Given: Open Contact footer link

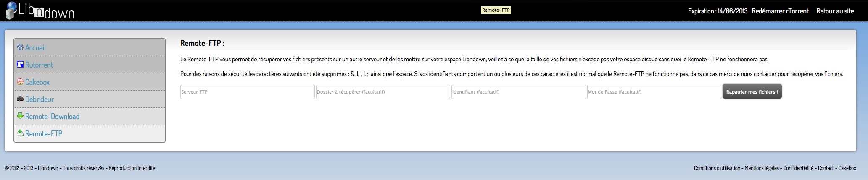Looking at the screenshot, I should pyautogui.click(x=826, y=168).
